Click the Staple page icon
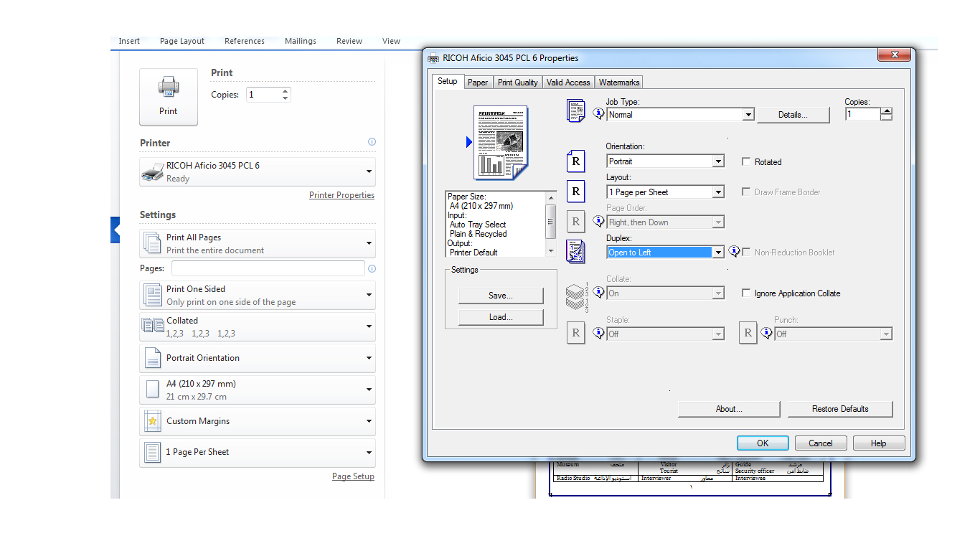Viewport: 980px width, 551px height. [x=576, y=333]
